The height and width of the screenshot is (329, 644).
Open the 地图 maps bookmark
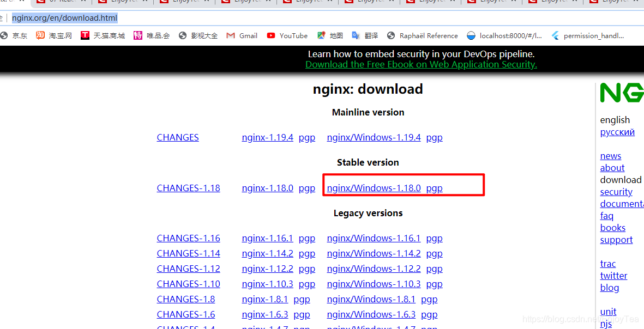330,36
